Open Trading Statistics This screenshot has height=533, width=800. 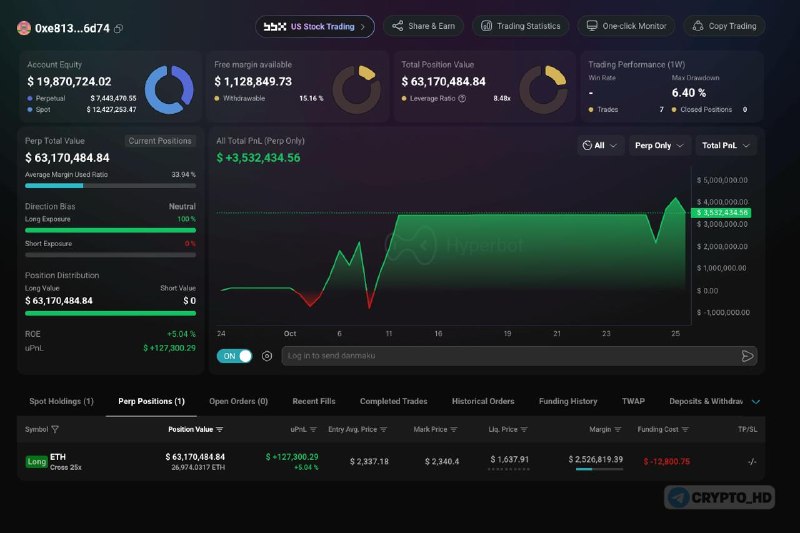520,26
